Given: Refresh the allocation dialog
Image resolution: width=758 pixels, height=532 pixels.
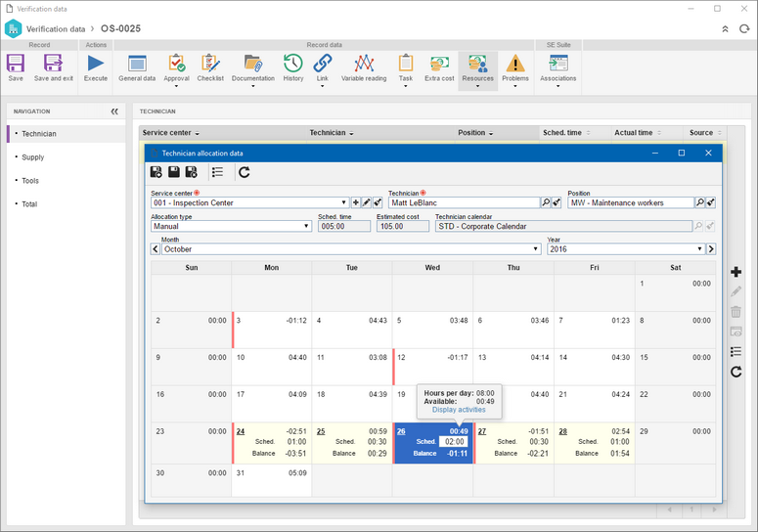Looking at the screenshot, I should pyautogui.click(x=245, y=172).
